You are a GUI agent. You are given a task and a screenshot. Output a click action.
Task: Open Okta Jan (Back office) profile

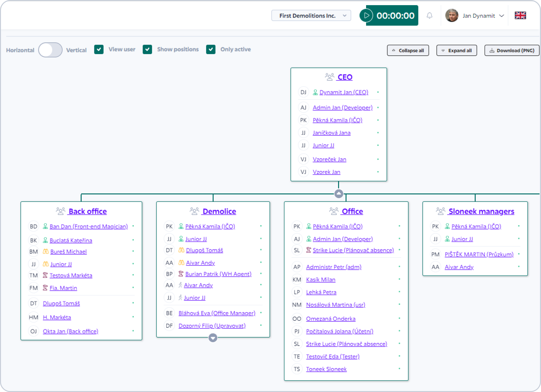[71, 331]
